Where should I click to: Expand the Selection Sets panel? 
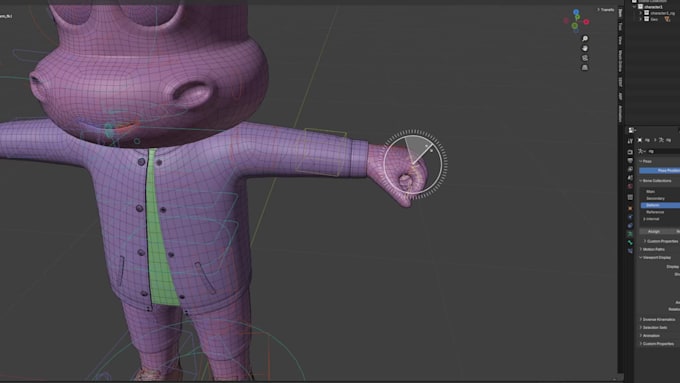pos(653,328)
